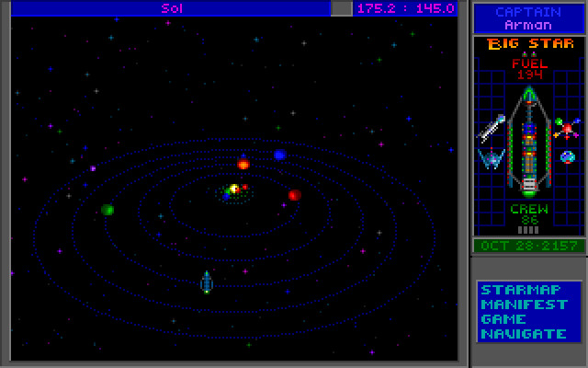The image size is (588, 368).
Task: Click the BIG STAR ship name
Action: pyautogui.click(x=530, y=44)
